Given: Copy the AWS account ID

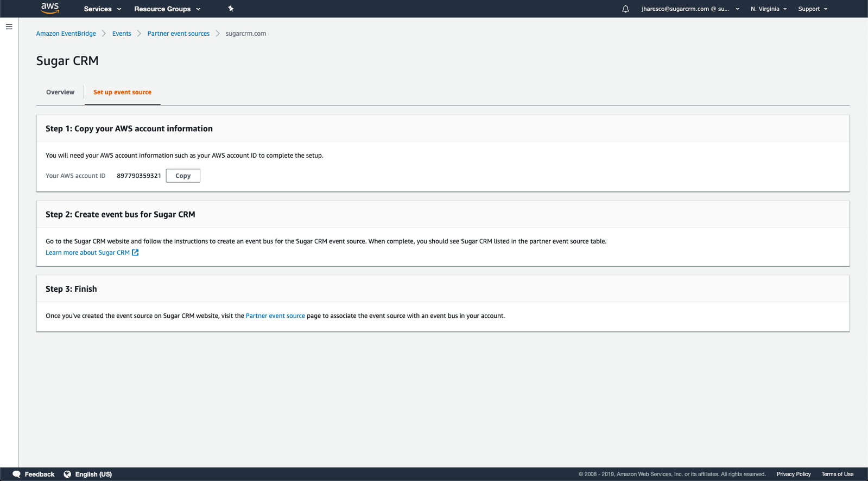Looking at the screenshot, I should click(183, 176).
